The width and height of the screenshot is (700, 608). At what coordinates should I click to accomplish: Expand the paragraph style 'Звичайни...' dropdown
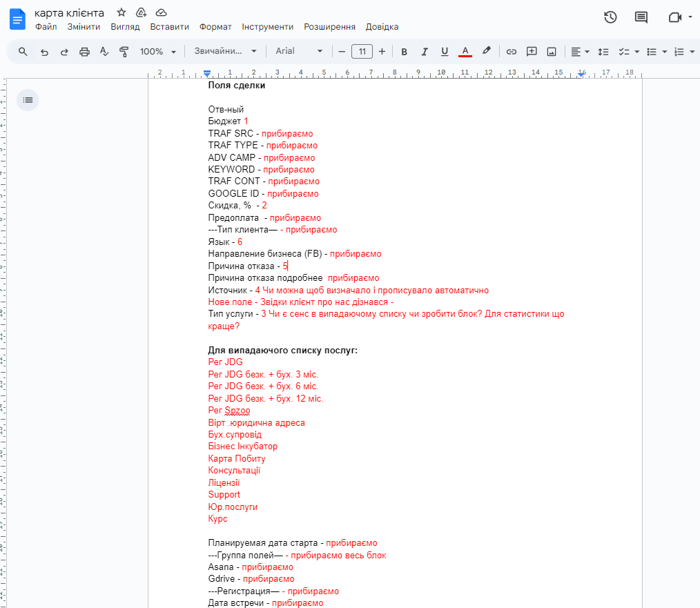click(x=225, y=52)
